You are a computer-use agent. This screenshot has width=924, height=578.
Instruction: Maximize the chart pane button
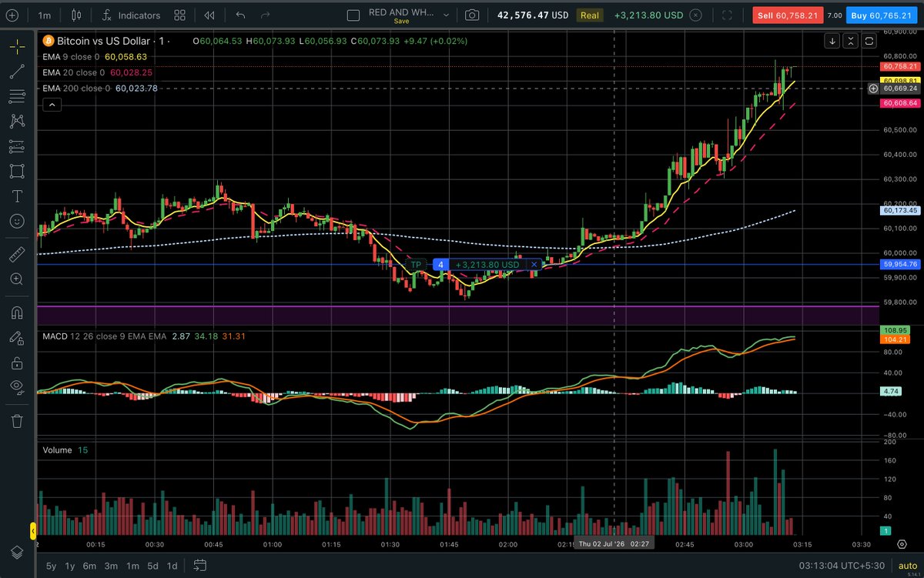(x=869, y=42)
